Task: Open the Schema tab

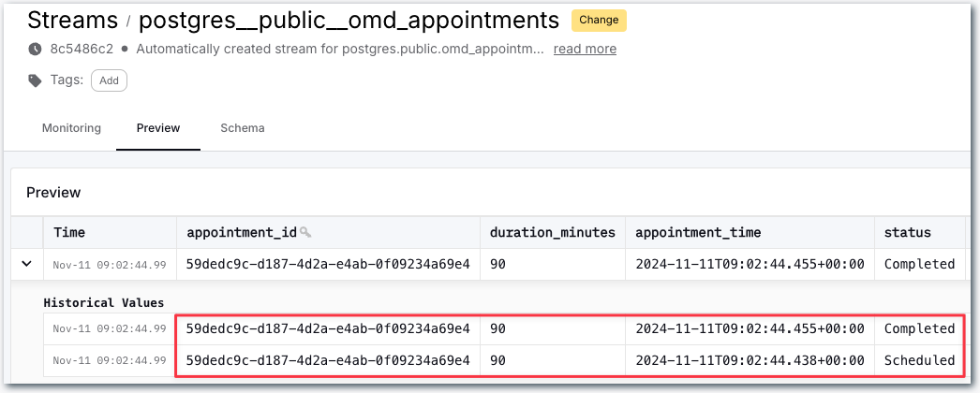Action: (x=242, y=128)
